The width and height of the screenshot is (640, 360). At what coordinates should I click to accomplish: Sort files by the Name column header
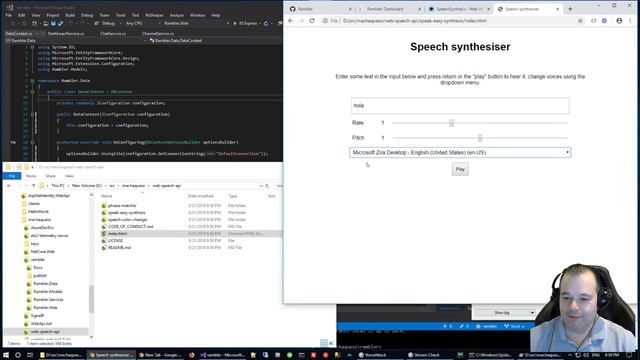click(106, 196)
